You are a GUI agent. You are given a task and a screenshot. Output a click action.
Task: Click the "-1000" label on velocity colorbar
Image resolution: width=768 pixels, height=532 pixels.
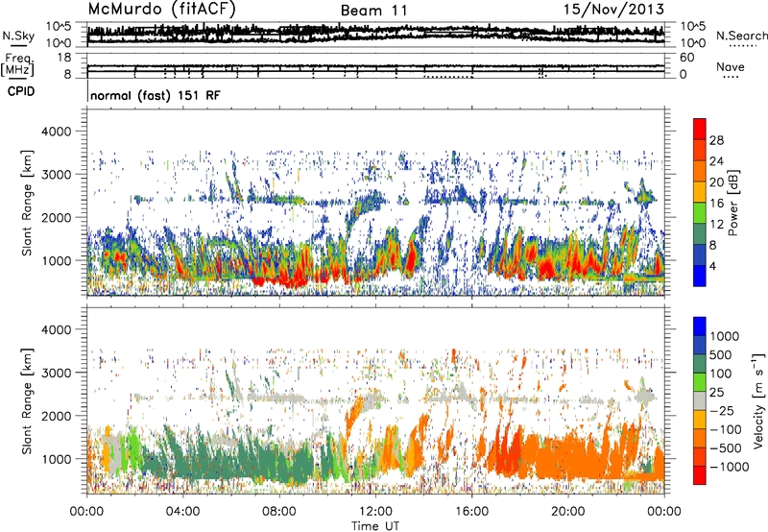coord(730,467)
